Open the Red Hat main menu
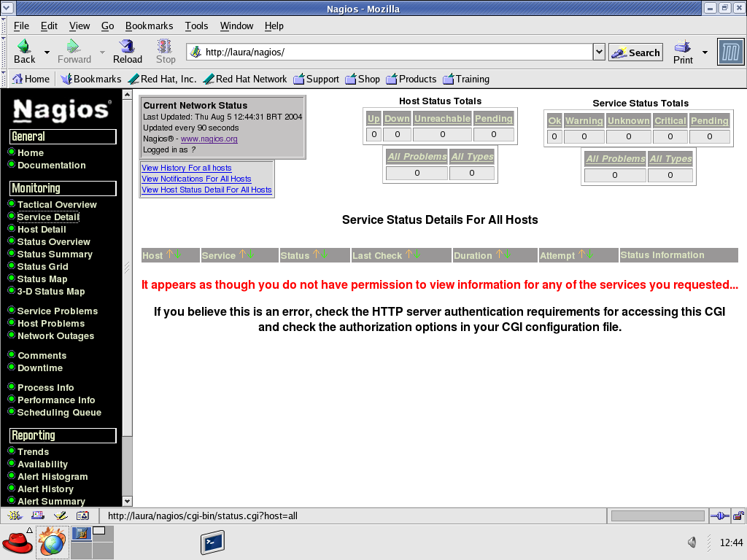The width and height of the screenshot is (747, 560). 18,542
